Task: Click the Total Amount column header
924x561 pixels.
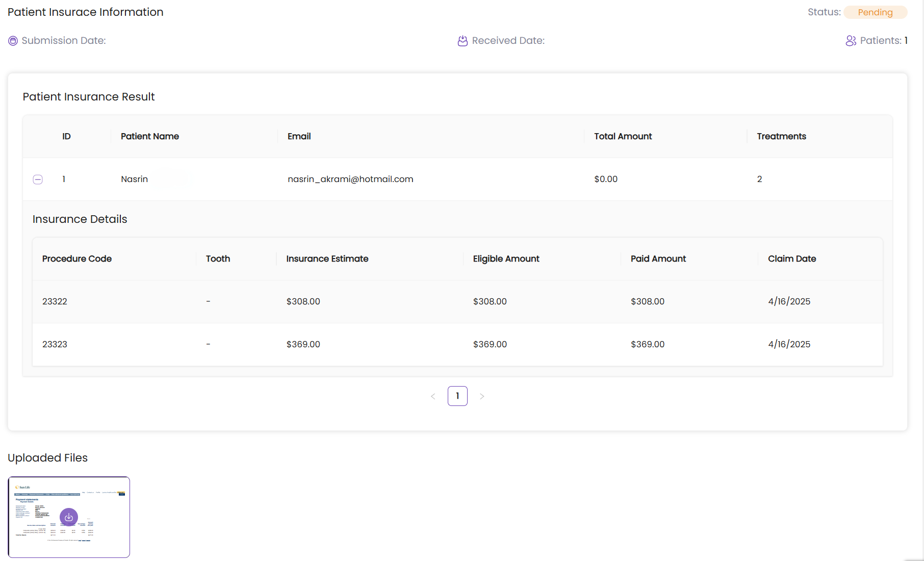Action: pos(623,136)
